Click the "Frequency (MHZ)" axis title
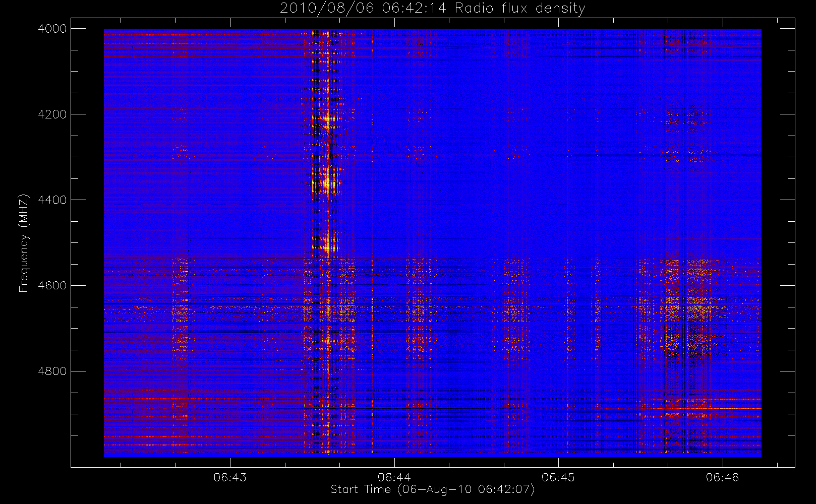This screenshot has height=504, width=816. 24,243
